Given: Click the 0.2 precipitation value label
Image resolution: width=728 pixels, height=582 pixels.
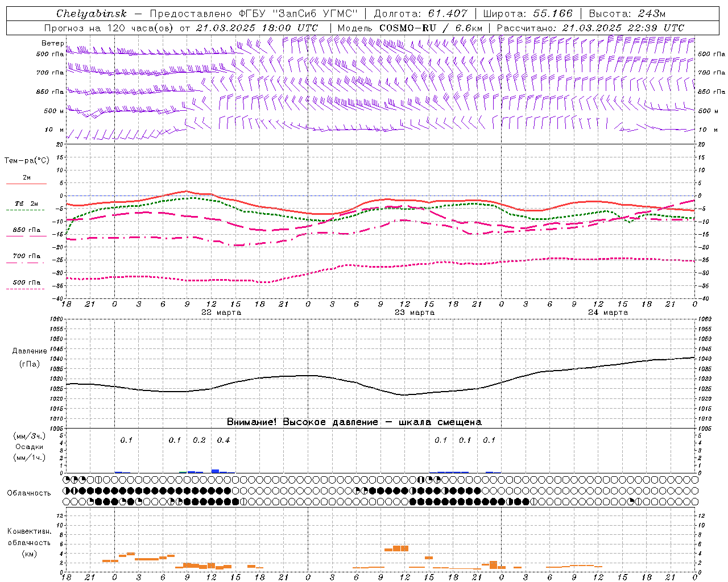Looking at the screenshot, I should pos(199,440).
